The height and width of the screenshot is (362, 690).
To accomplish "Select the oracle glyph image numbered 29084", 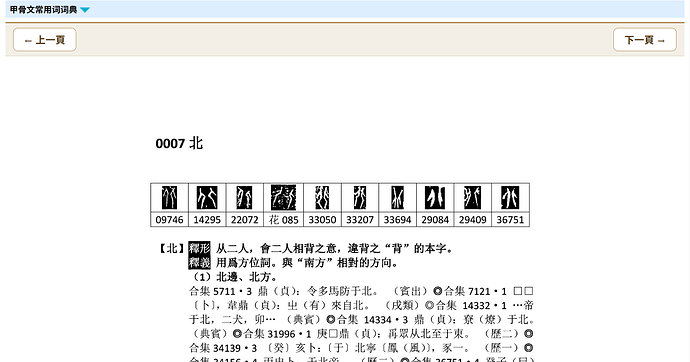I will click(x=435, y=197).
